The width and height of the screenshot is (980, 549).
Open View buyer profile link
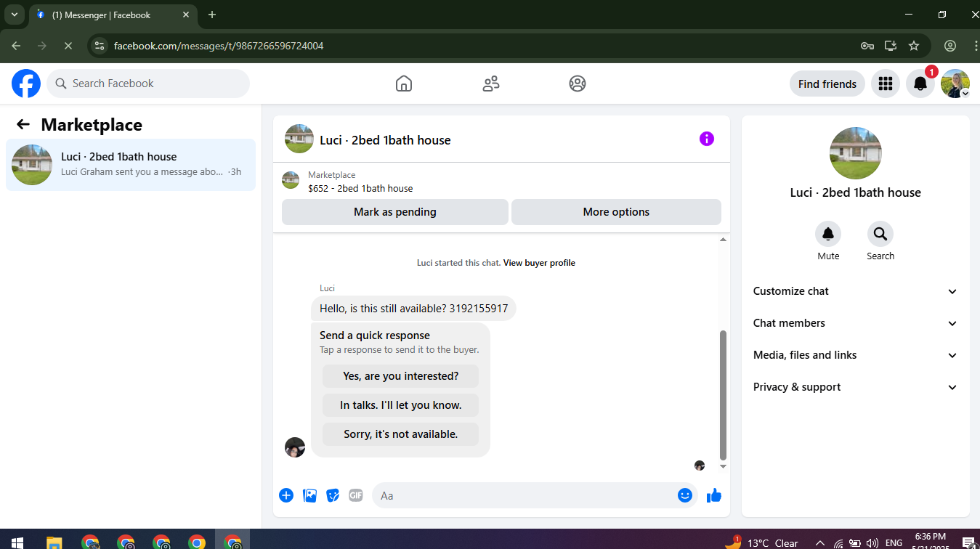(539, 263)
